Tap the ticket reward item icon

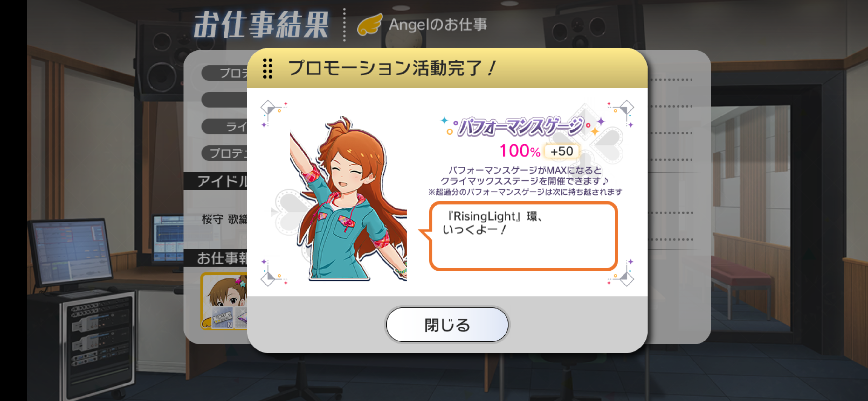222,317
